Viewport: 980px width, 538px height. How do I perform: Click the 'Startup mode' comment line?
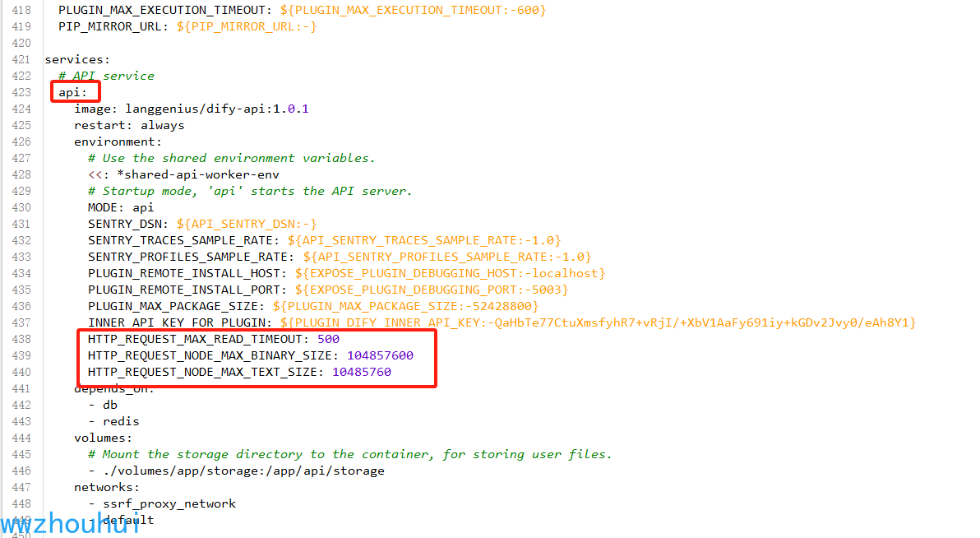coord(250,191)
